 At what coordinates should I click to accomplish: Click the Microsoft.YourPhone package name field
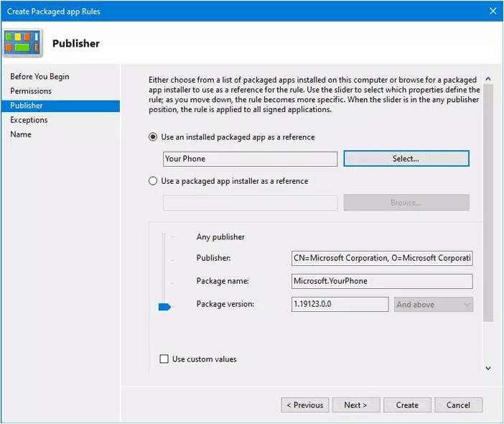click(382, 282)
